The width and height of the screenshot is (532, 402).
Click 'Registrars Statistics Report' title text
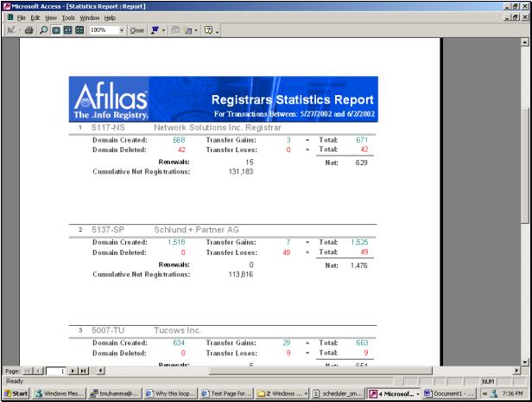[292, 99]
